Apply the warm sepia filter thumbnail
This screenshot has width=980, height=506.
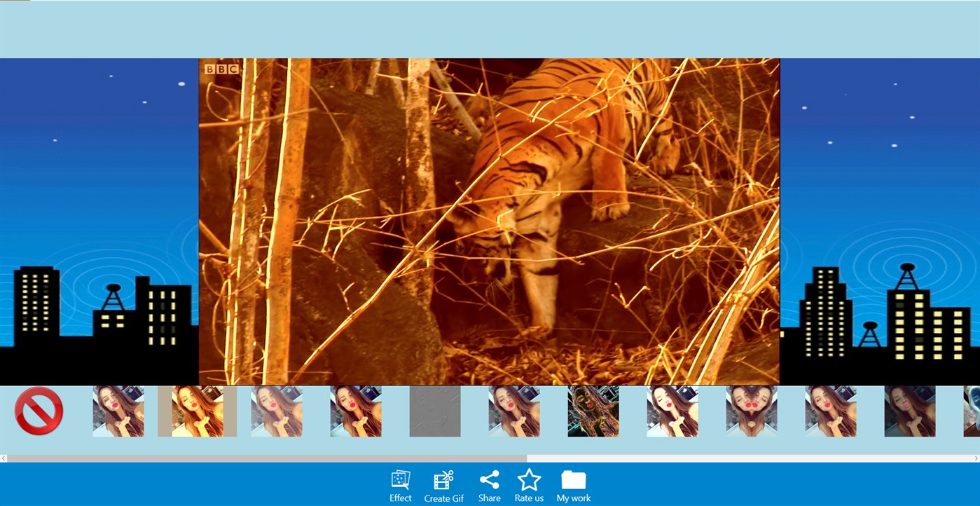coord(197,411)
